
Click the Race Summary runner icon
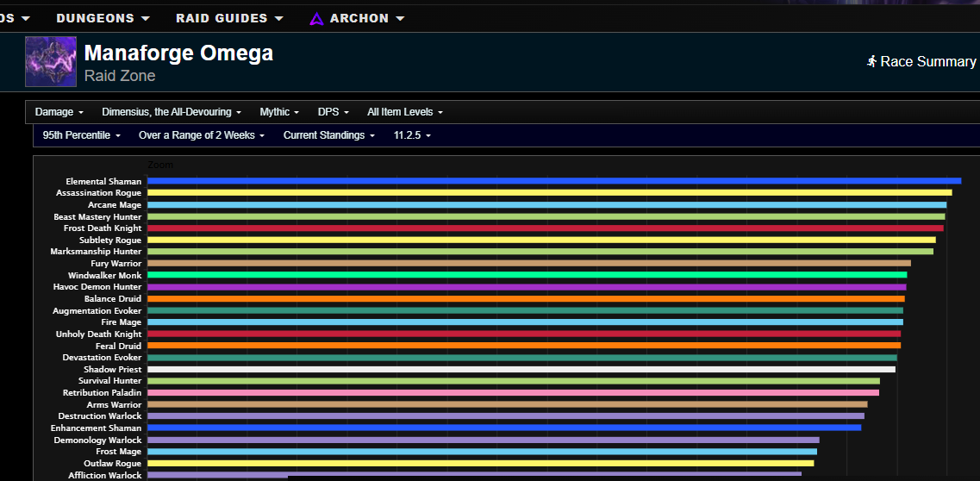pyautogui.click(x=872, y=61)
